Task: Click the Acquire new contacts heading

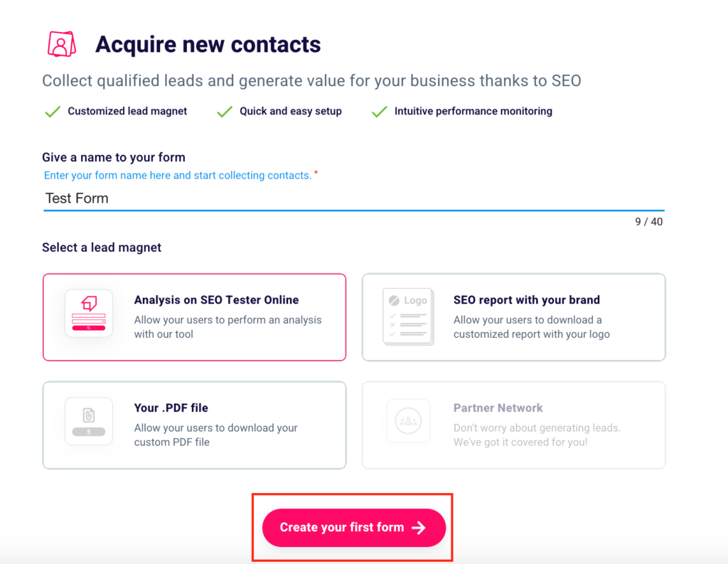Action: point(208,44)
